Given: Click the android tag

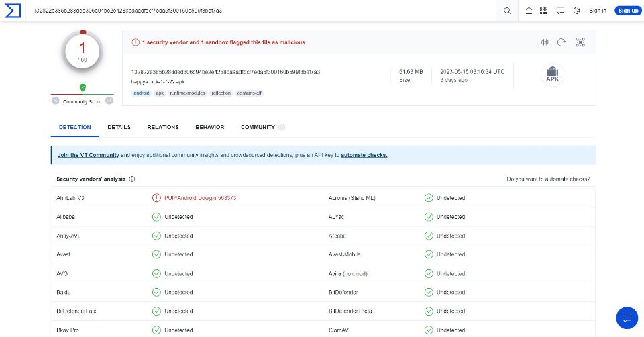Looking at the screenshot, I should point(142,93).
